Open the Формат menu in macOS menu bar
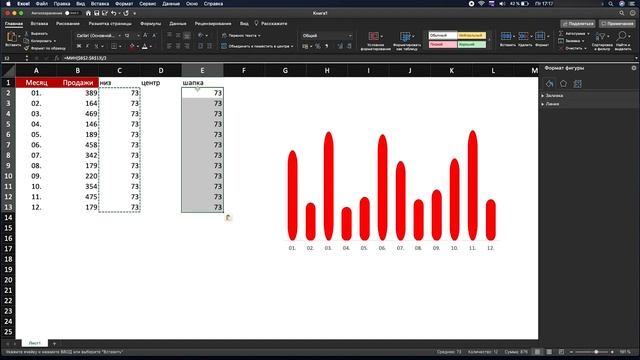This screenshot has width=640, height=360. click(x=124, y=3)
